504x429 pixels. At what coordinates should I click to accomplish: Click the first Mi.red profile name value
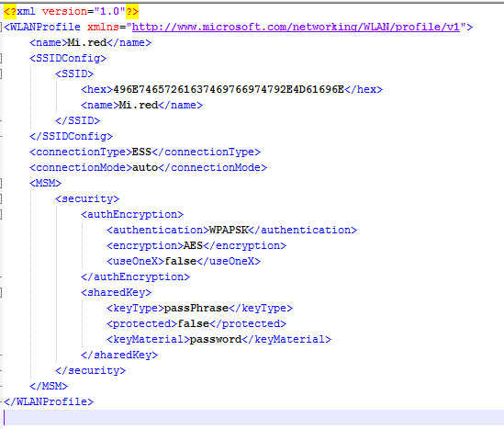[87, 42]
